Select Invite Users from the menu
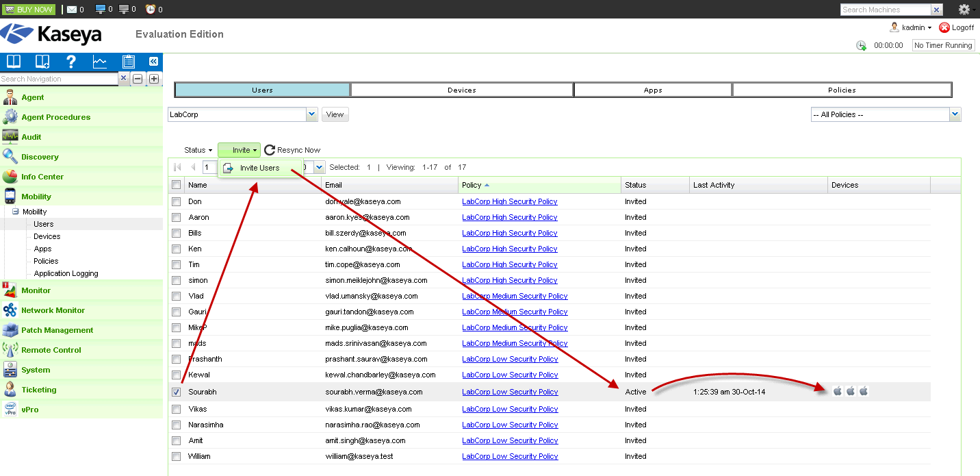980x476 pixels. (259, 168)
